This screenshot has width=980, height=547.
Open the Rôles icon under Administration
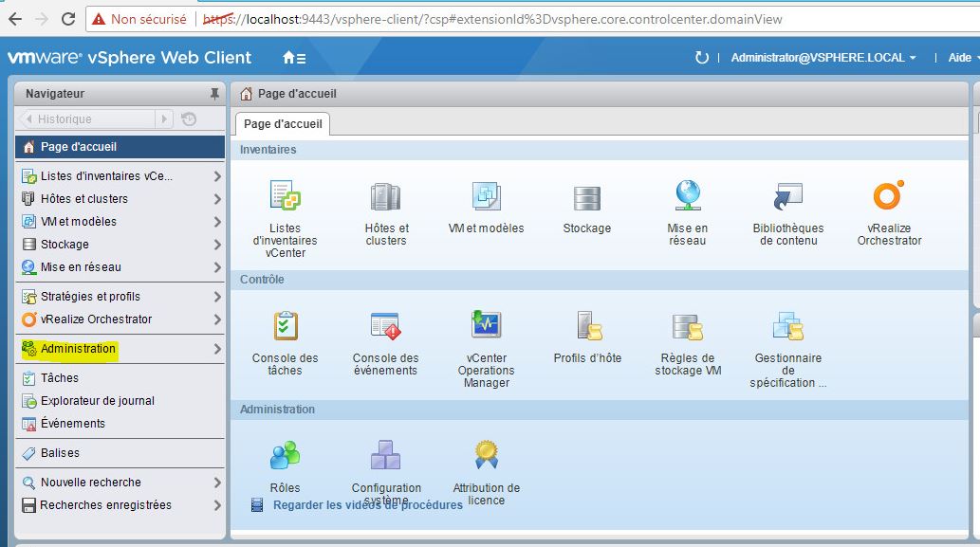point(285,455)
